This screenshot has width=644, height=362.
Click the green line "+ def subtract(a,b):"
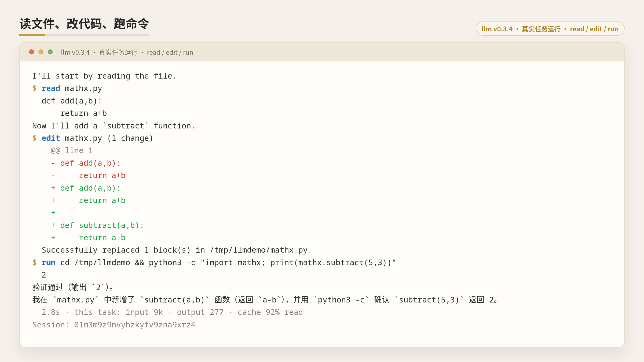[x=97, y=226]
